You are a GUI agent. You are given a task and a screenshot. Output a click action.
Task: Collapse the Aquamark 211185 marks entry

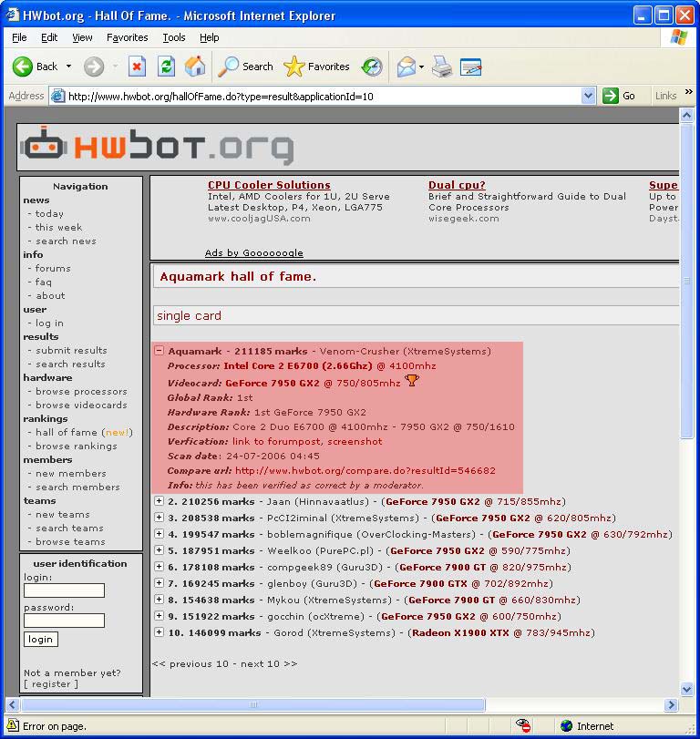coord(159,350)
